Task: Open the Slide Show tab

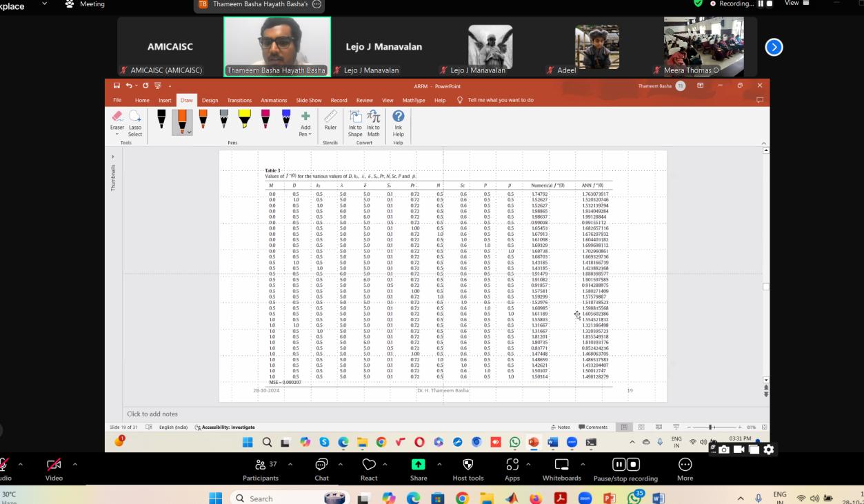Action: 309,100
